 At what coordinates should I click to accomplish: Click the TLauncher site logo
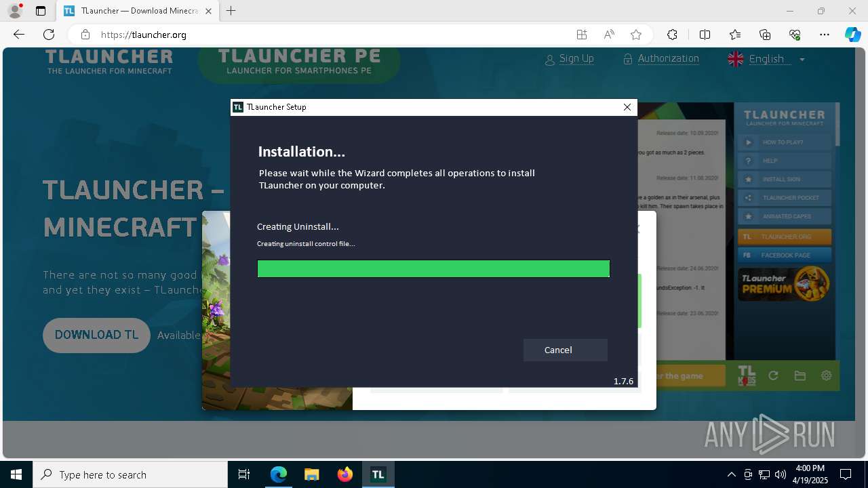pyautogui.click(x=109, y=62)
